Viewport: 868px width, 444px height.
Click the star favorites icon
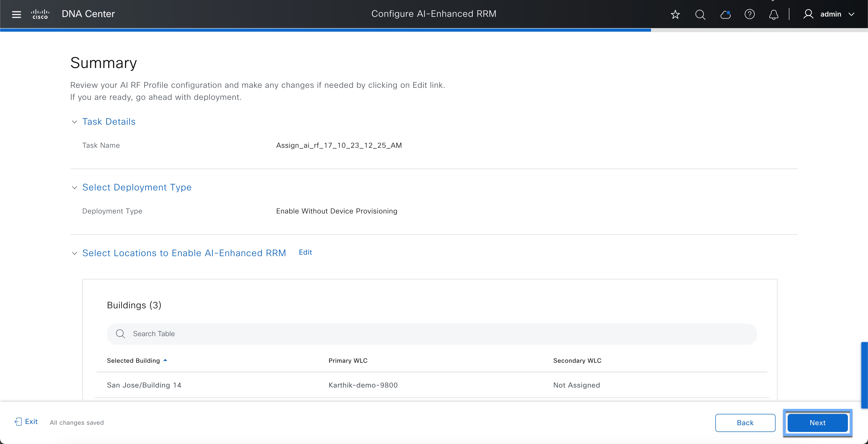(x=675, y=14)
